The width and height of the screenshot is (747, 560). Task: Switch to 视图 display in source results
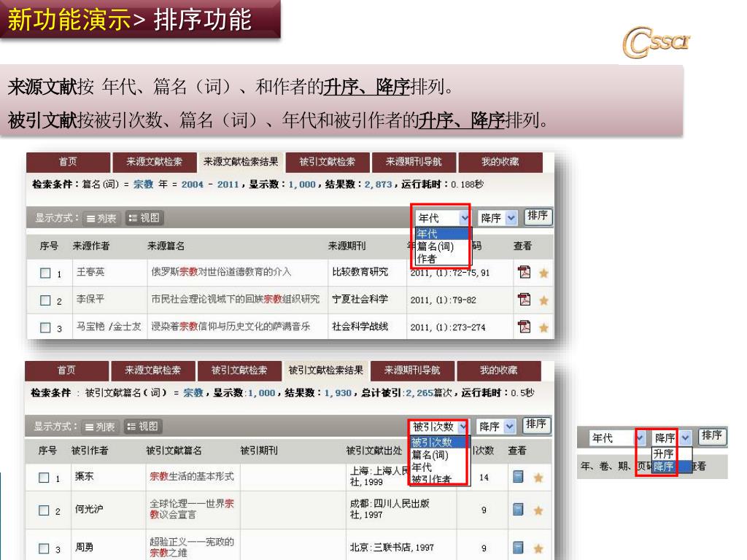144,217
